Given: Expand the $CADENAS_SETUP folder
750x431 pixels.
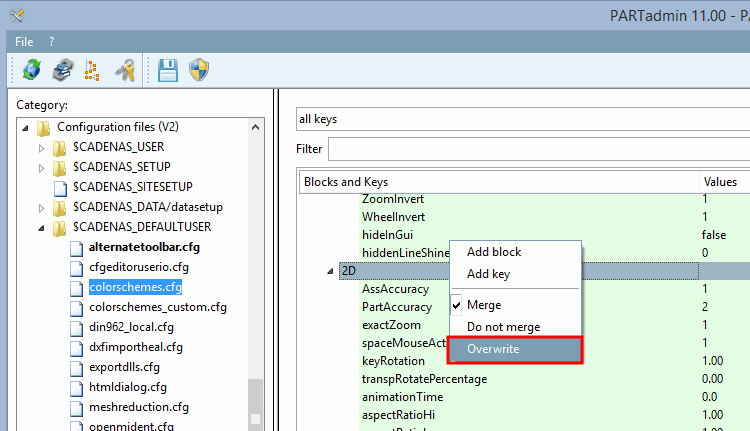Looking at the screenshot, I should (x=42, y=168).
